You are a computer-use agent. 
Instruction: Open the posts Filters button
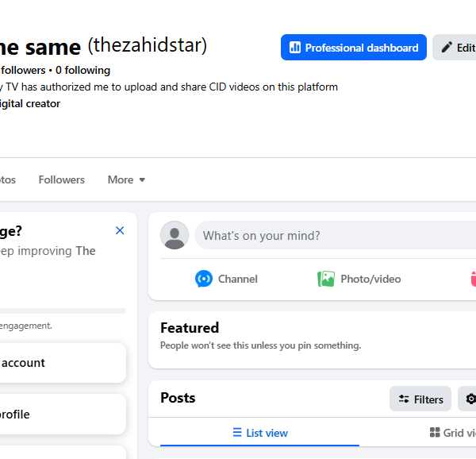(420, 399)
